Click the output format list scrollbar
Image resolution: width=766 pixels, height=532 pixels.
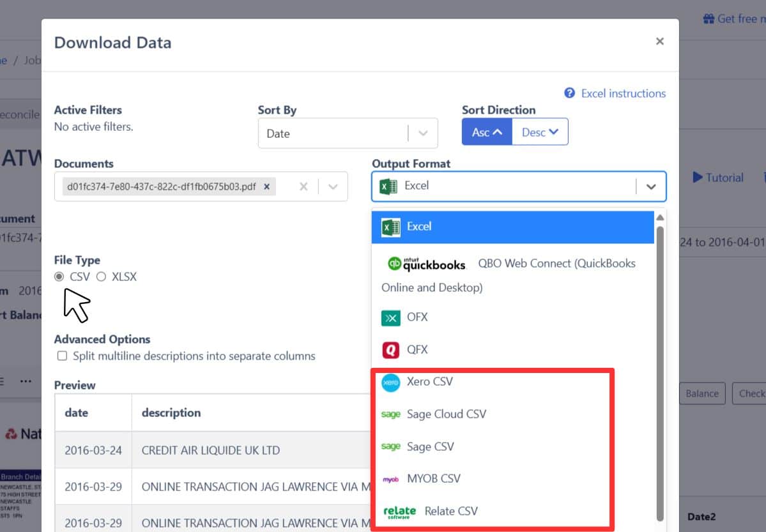[660, 373]
